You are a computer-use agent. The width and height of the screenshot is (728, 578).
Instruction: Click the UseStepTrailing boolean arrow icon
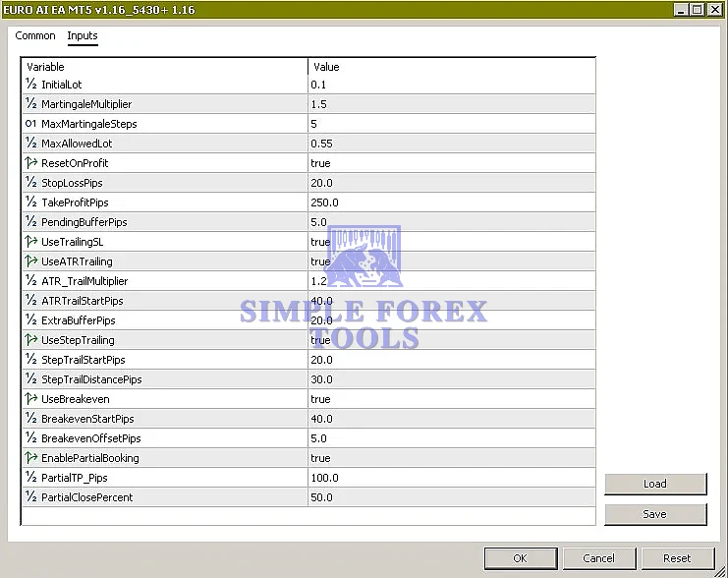coord(30,340)
